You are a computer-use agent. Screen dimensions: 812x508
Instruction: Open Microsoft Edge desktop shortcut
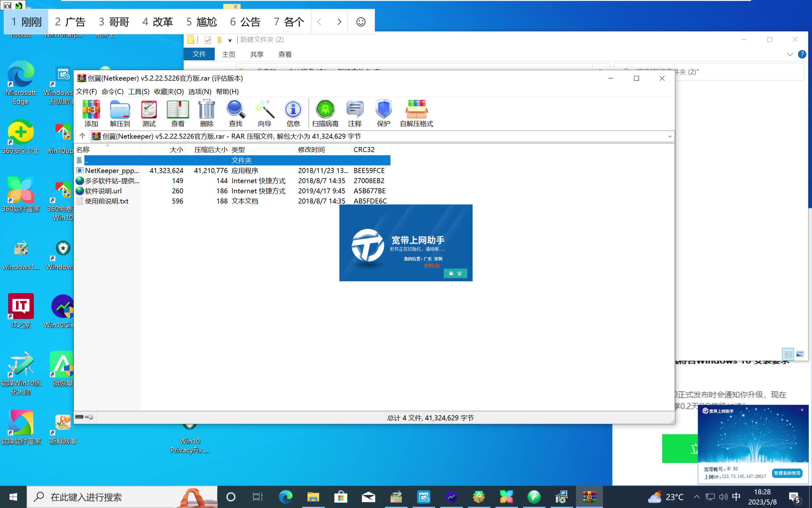(21, 83)
